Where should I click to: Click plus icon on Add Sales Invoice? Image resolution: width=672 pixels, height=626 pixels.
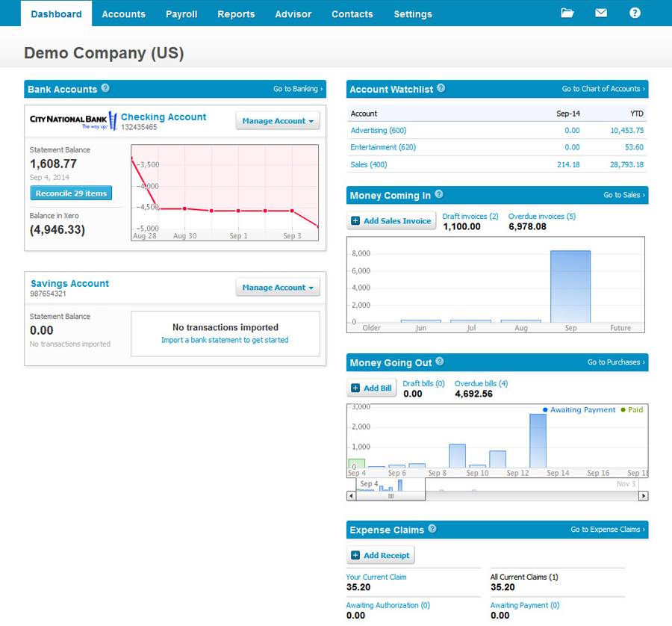355,221
